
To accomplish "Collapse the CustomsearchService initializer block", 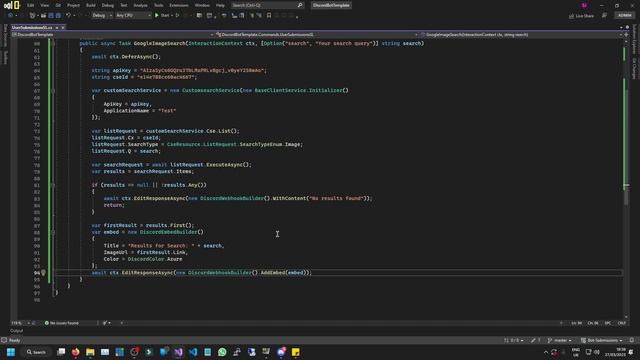I will 53,91.
